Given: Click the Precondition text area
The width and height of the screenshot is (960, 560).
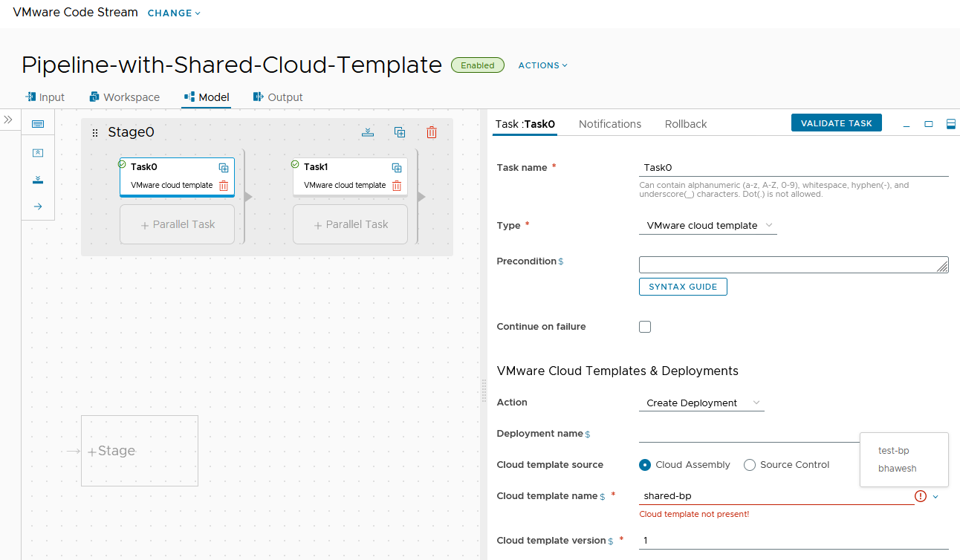Looking at the screenshot, I should click(x=794, y=264).
